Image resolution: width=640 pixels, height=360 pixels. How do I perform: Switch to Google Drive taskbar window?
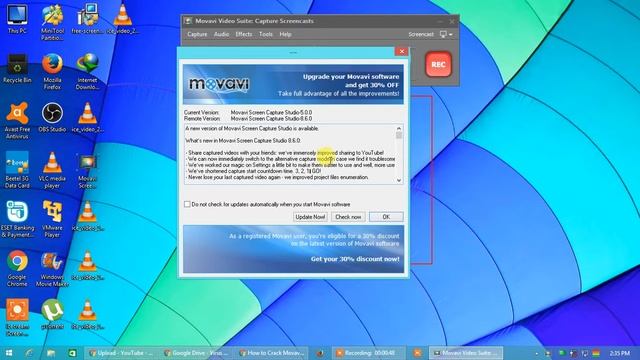tap(196, 353)
